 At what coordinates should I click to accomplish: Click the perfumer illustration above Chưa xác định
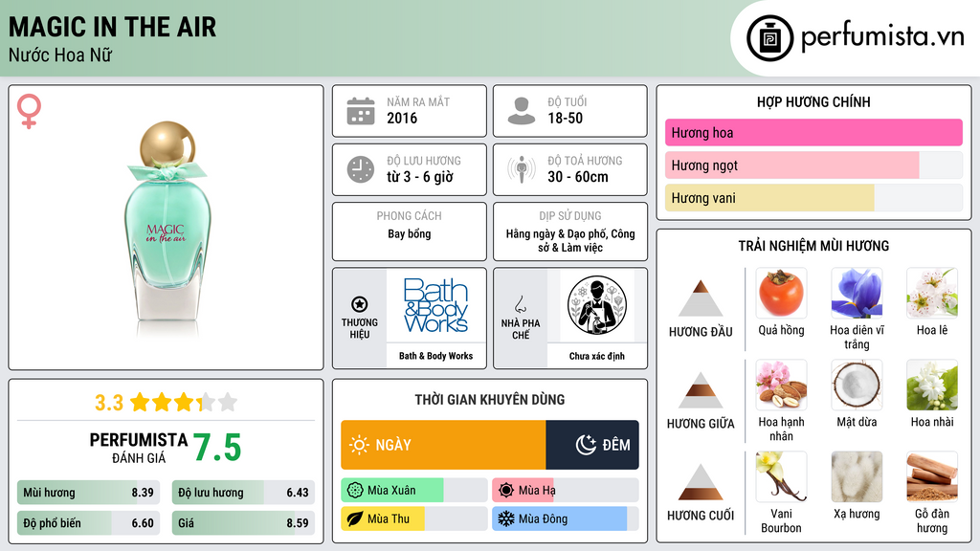point(597,305)
